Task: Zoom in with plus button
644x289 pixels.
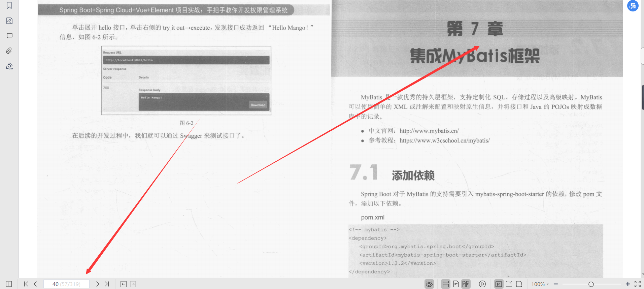Action: (628, 284)
